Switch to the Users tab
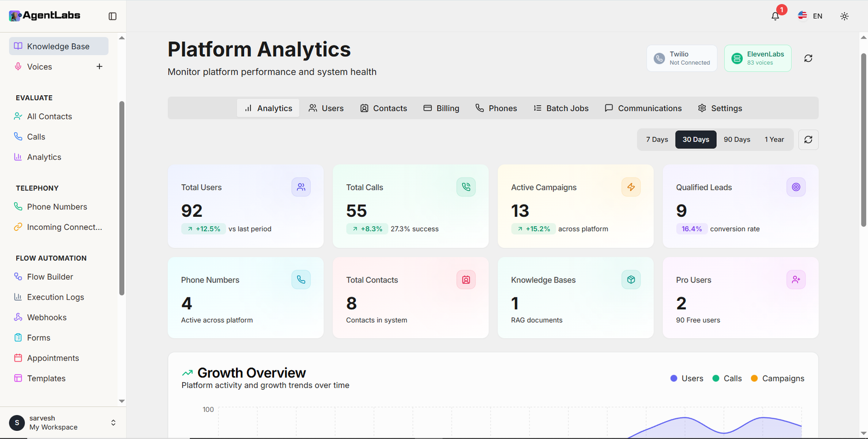 (x=326, y=108)
